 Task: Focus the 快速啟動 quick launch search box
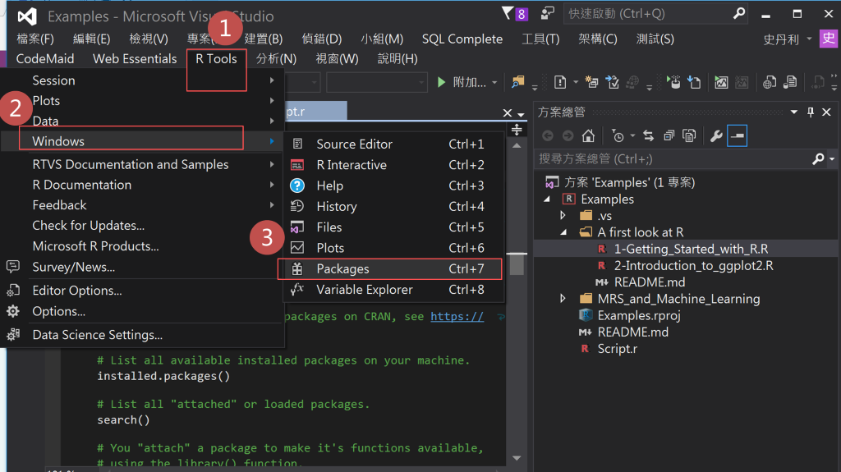tap(655, 13)
